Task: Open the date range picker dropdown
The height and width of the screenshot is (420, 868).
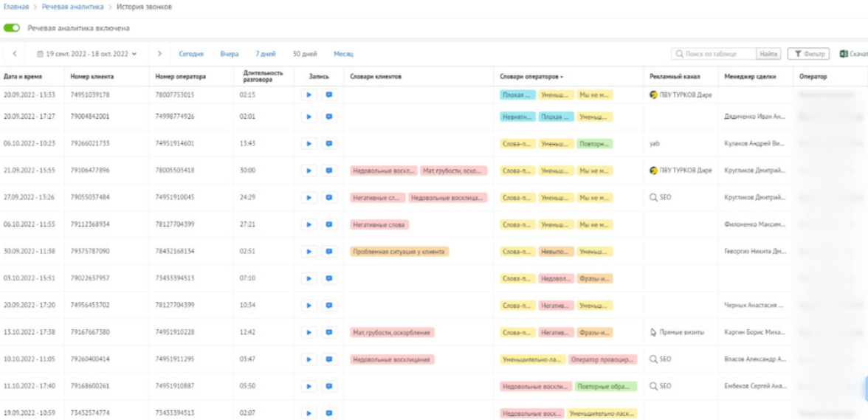Action: 86,54
